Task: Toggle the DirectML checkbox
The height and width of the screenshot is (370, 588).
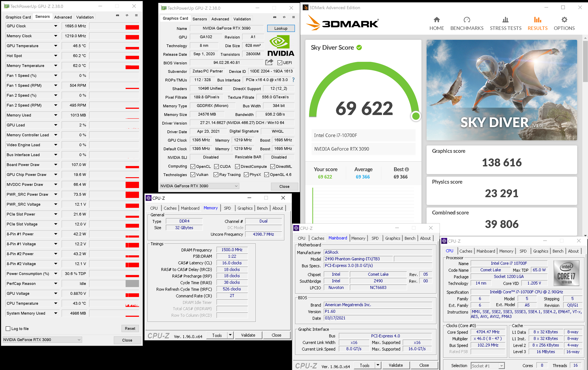Action: (x=273, y=166)
